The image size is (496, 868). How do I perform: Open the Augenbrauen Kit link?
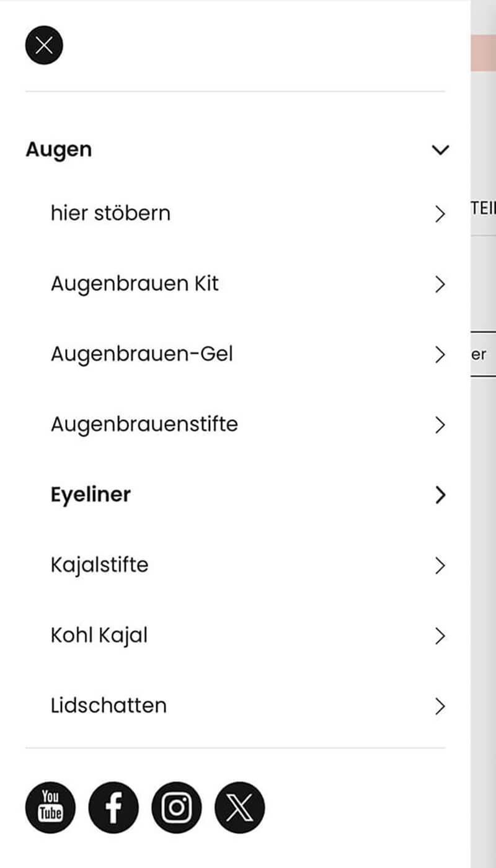pyautogui.click(x=135, y=284)
